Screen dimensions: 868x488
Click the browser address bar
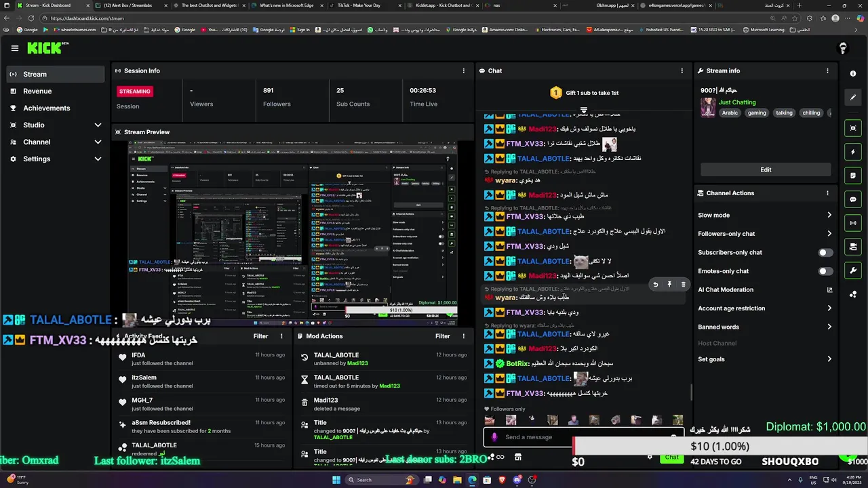[x=407, y=18]
